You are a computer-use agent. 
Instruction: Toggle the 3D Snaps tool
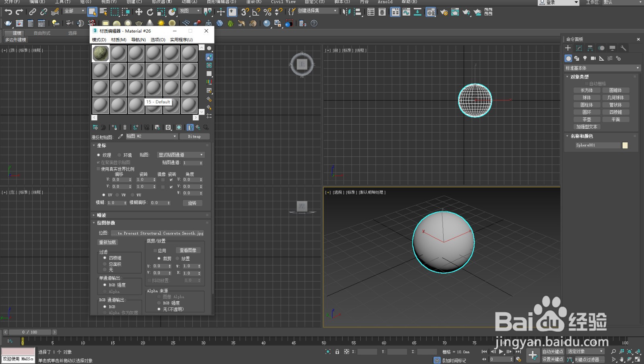tap(245, 12)
